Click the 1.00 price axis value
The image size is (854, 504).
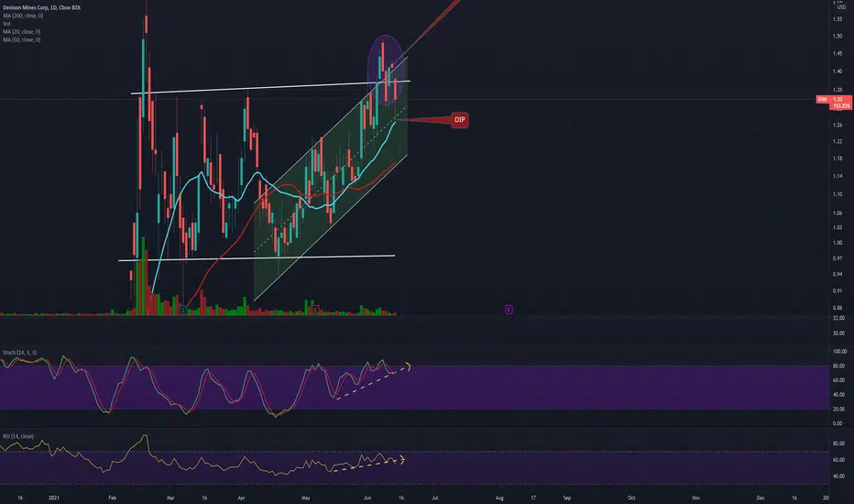[838, 243]
